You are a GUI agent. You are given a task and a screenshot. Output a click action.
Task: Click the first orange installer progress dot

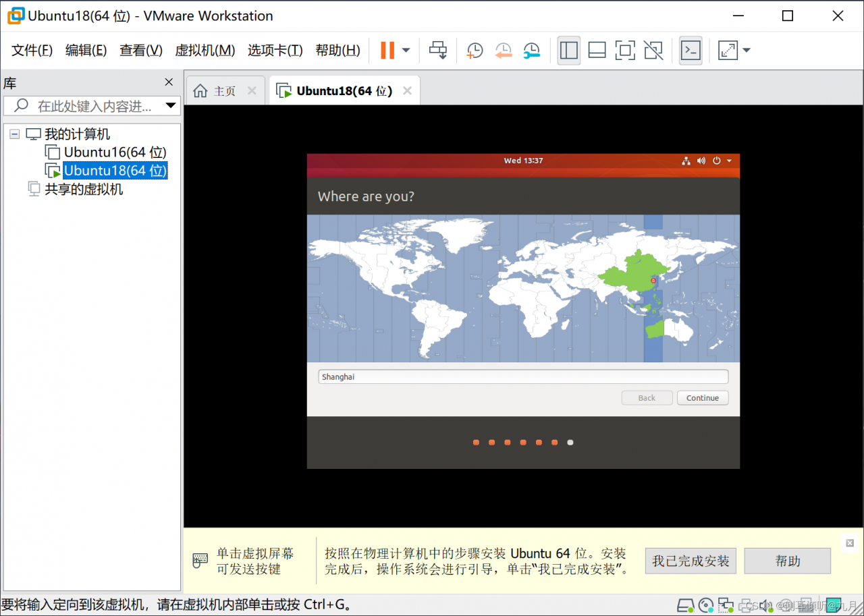[x=477, y=443]
